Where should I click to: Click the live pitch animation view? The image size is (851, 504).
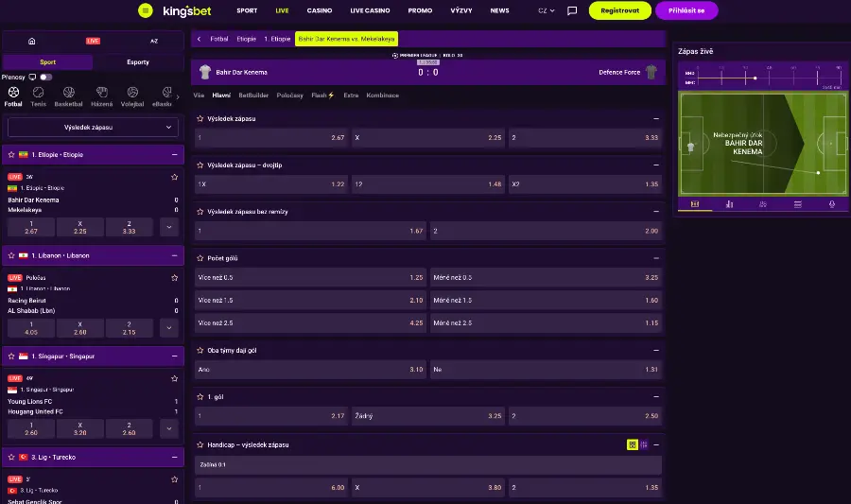762,144
